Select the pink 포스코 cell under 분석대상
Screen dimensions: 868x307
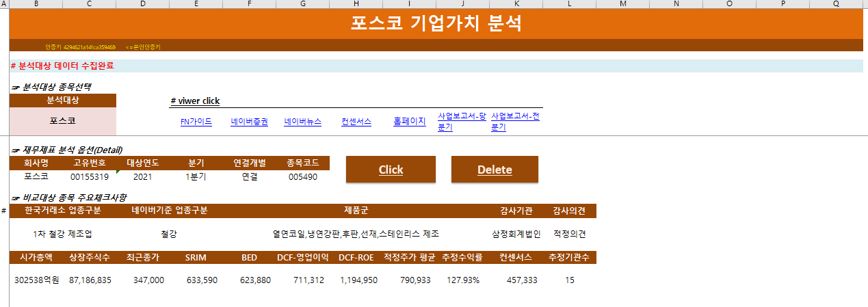coord(63,121)
